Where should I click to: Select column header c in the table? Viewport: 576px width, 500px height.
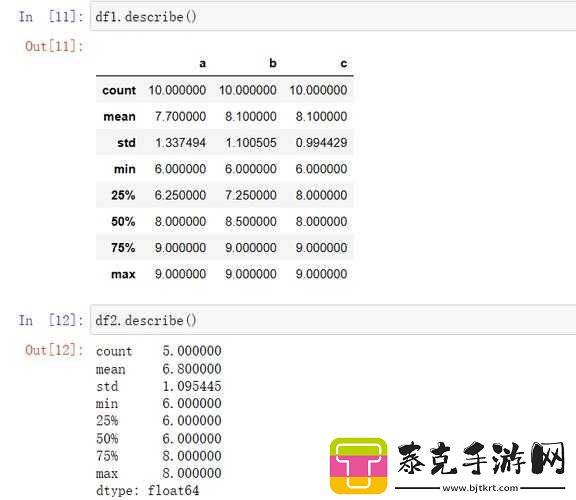tap(343, 64)
